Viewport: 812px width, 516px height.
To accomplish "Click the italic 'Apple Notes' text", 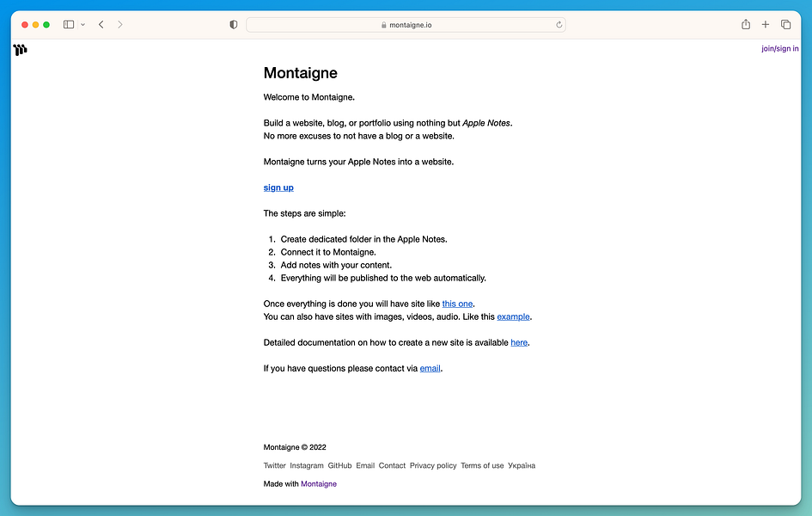I will click(x=486, y=123).
